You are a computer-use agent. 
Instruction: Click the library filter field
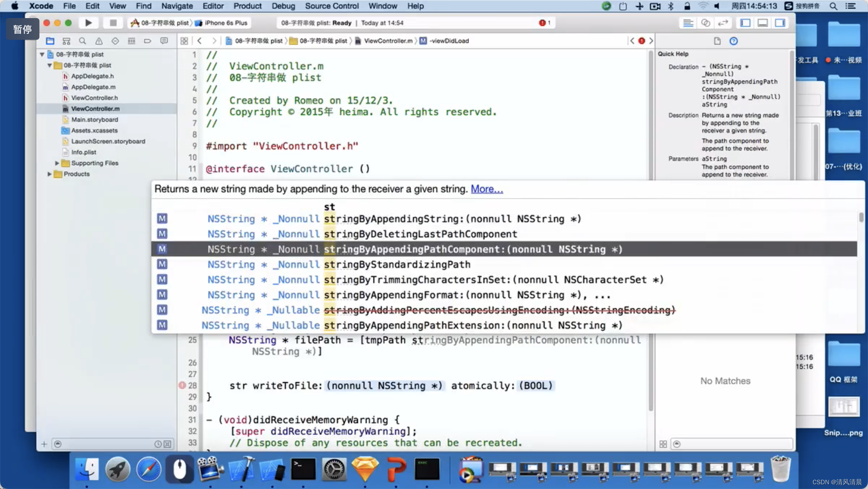pos(732,444)
